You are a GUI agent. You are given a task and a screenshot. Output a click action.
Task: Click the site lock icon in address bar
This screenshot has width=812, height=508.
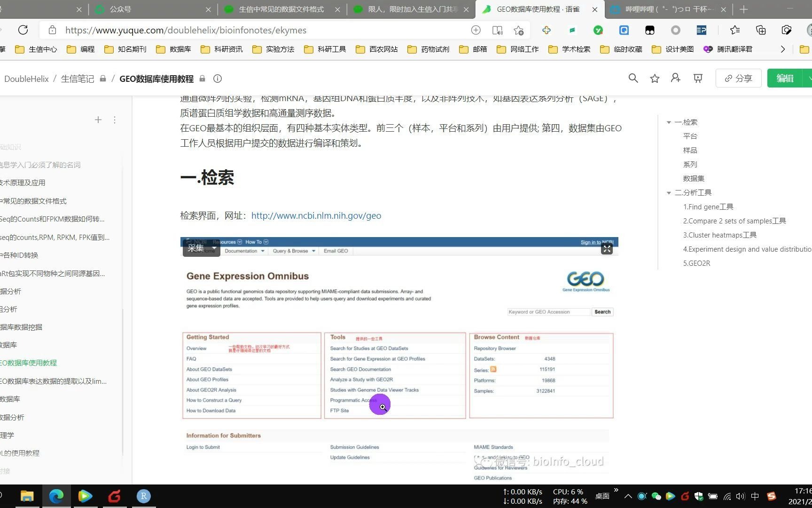[52, 30]
